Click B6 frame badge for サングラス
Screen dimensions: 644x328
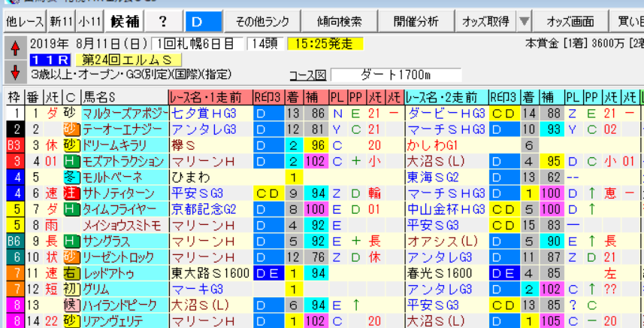click(x=14, y=241)
